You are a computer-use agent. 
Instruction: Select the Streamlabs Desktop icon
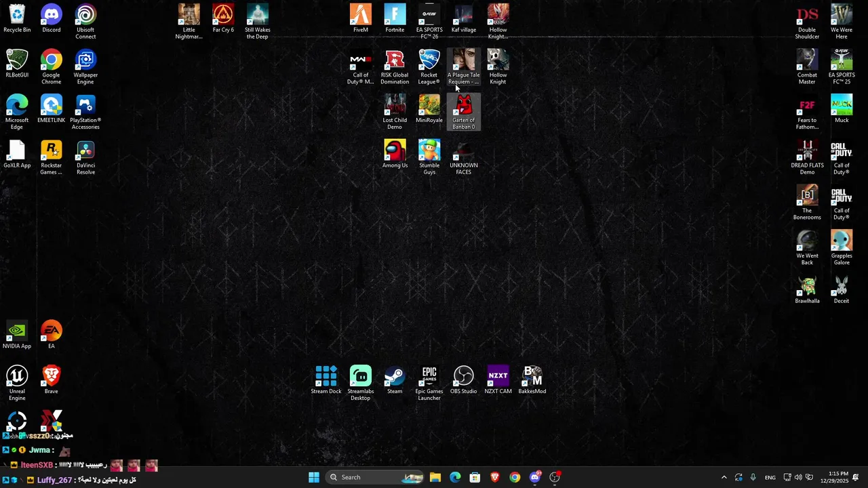(x=361, y=384)
